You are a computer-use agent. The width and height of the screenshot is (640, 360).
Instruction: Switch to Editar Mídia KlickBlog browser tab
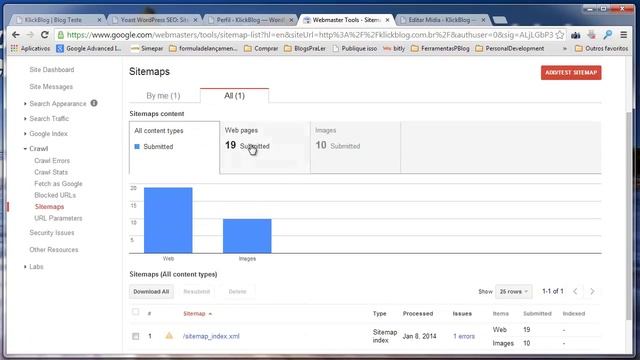[x=443, y=20]
